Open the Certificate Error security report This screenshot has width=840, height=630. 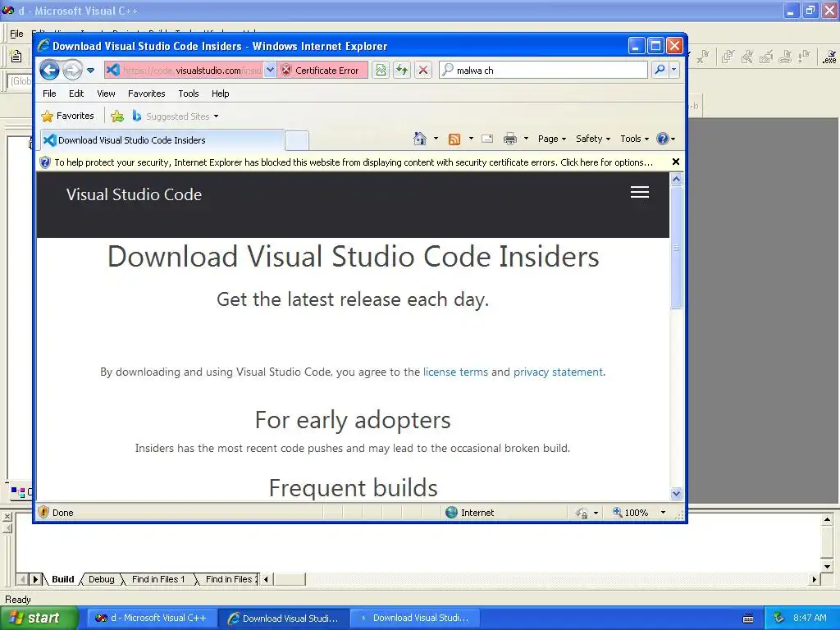322,71
